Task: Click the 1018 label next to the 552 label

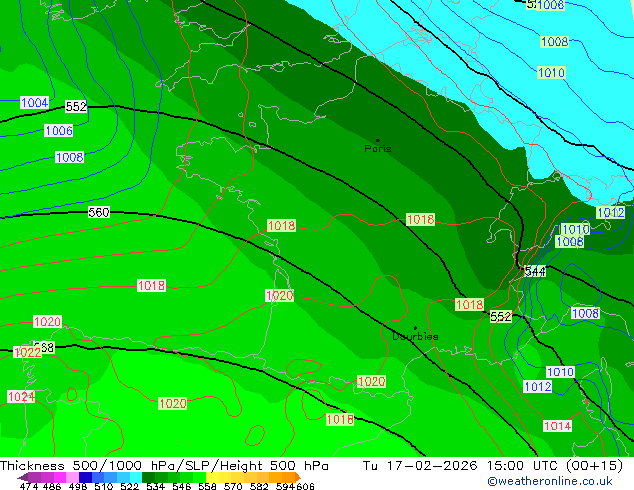Action: (469, 304)
